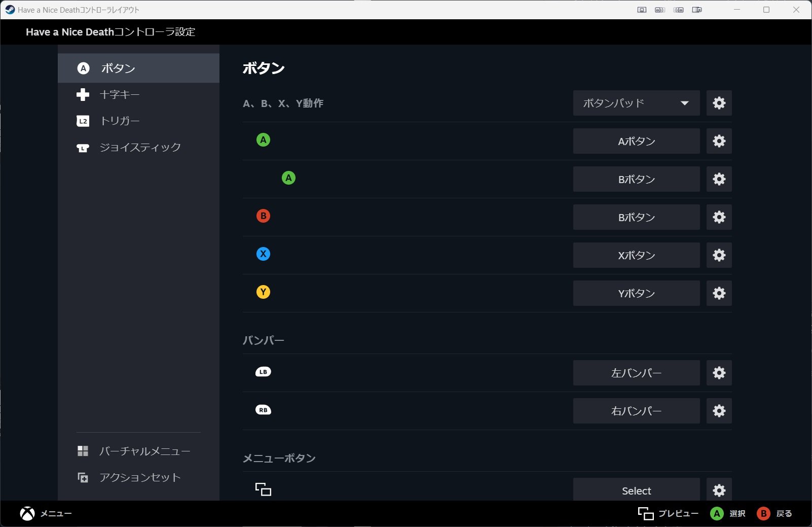Click the leftmost title bar display-mode icon
Viewport: 812px width, 527px height.
[x=642, y=10]
